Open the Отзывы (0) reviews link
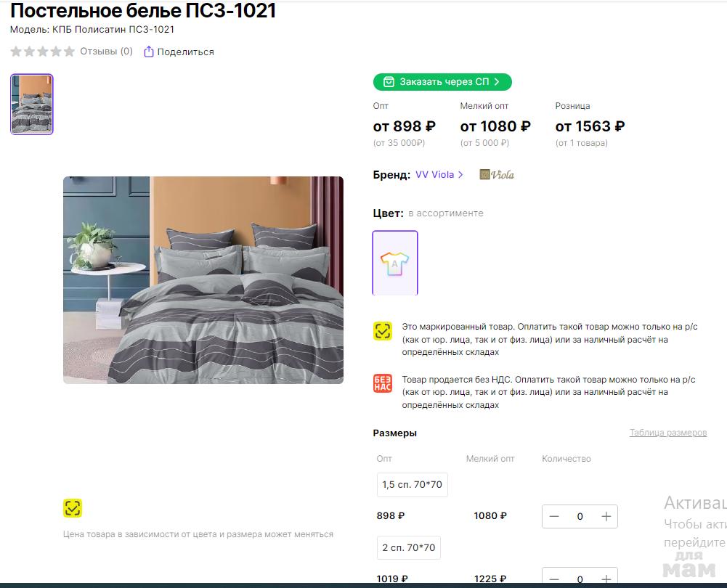The width and height of the screenshot is (727, 588). pyautogui.click(x=106, y=52)
